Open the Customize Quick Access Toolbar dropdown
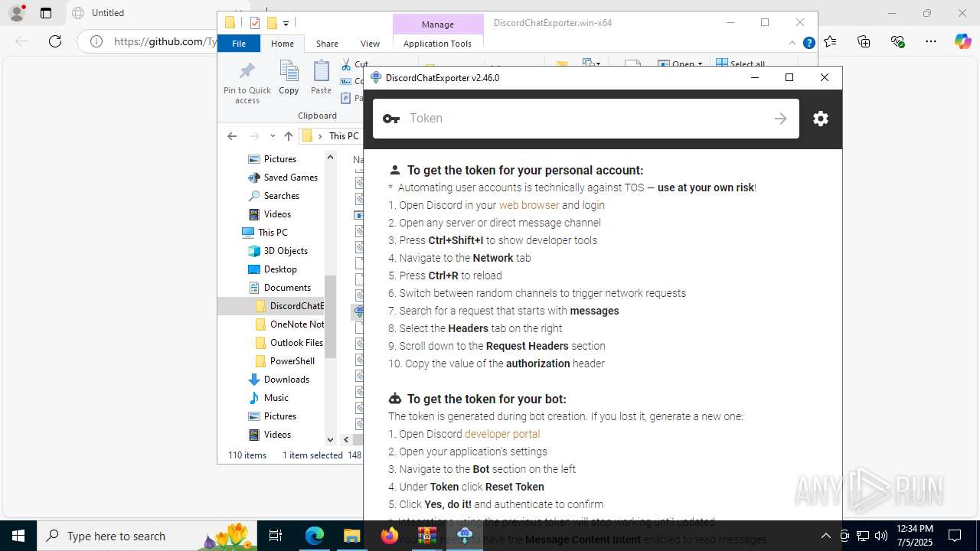This screenshot has height=551, width=980. point(286,23)
